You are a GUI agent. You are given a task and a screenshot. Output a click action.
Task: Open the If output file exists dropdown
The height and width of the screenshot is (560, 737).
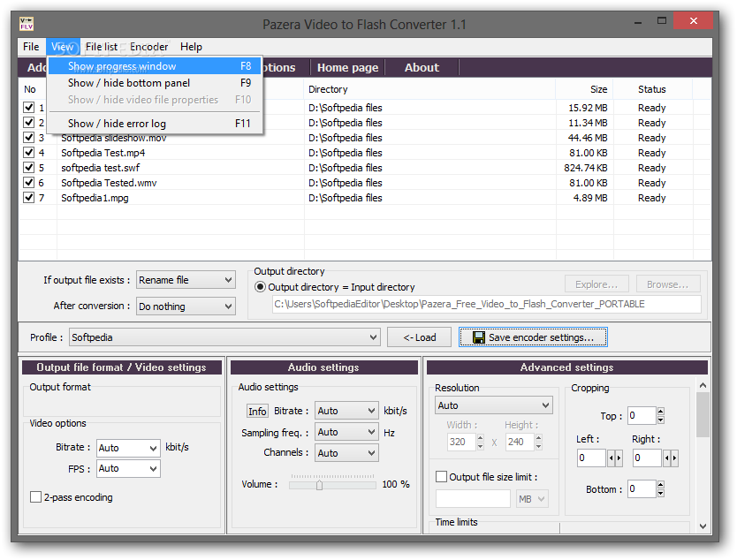point(186,280)
